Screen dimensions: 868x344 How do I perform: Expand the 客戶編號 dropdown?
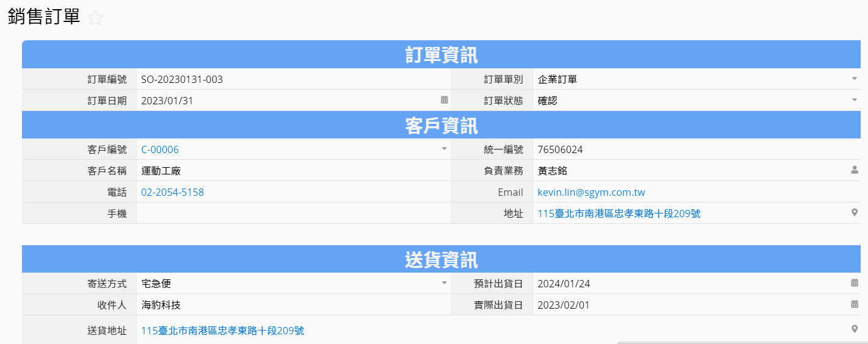coord(444,149)
